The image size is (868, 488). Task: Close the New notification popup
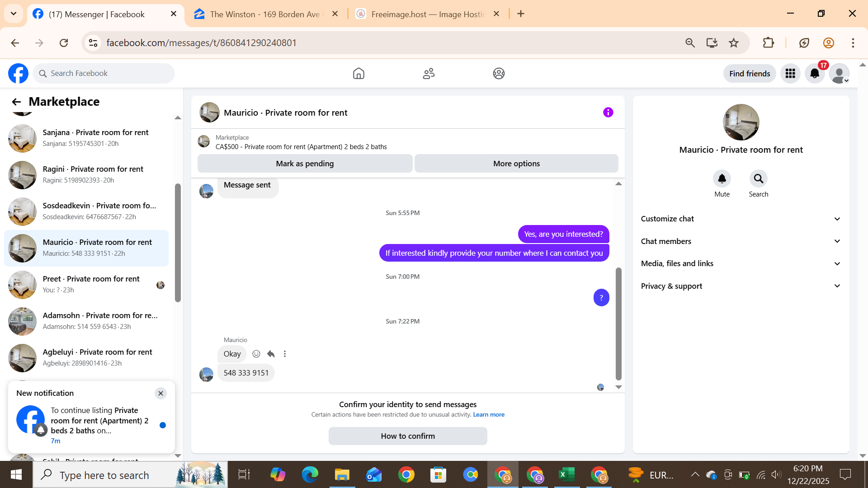160,393
